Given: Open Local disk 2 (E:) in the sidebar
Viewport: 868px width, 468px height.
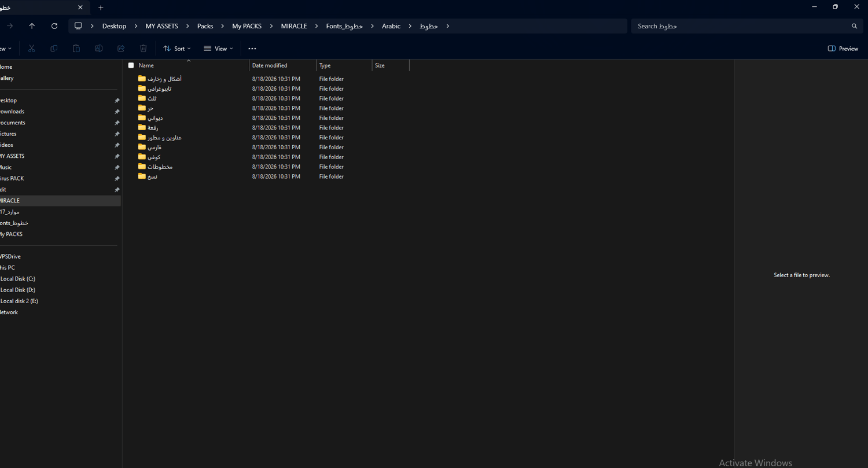Looking at the screenshot, I should (19, 301).
